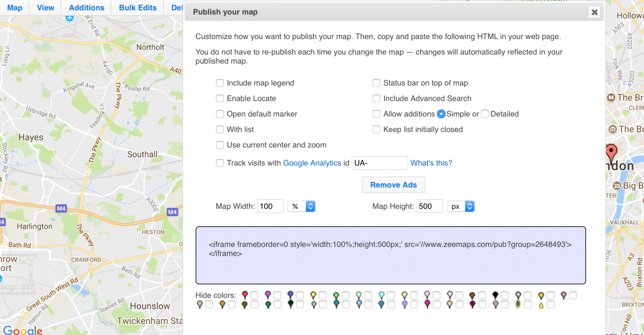Image resolution: width=644 pixels, height=335 pixels.
Task: Hide the blue pin color markers
Action: 299,295
